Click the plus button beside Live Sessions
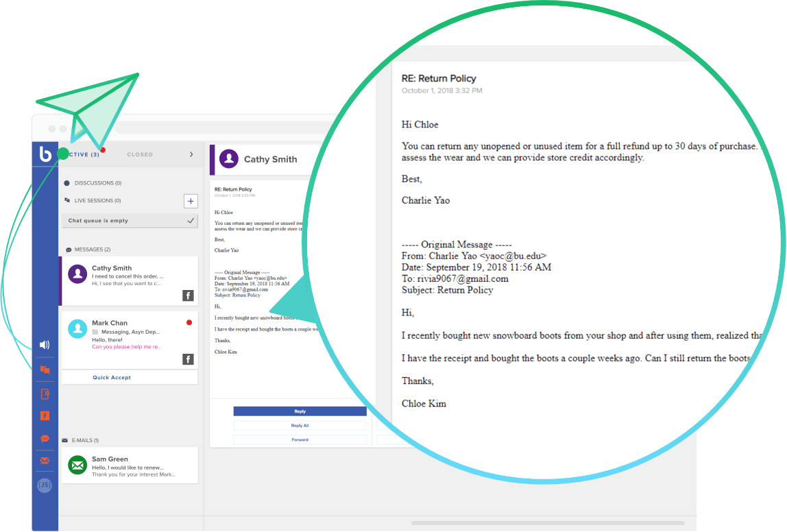Screen dimensions: 787x532 tap(191, 201)
